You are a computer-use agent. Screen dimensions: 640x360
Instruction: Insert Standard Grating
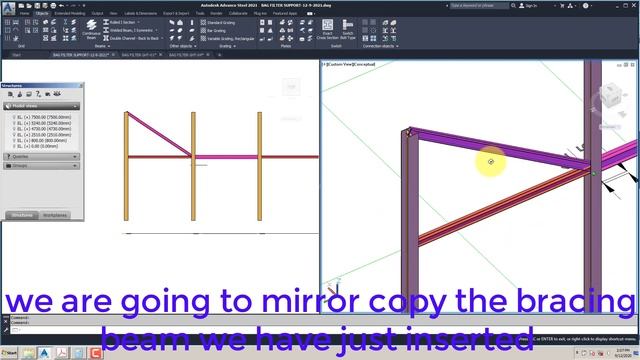(x=218, y=22)
